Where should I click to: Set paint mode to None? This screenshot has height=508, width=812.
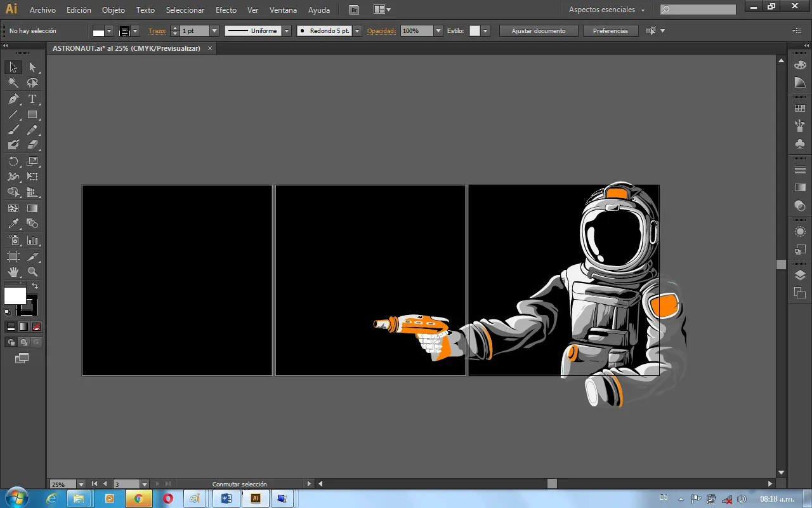tap(36, 326)
